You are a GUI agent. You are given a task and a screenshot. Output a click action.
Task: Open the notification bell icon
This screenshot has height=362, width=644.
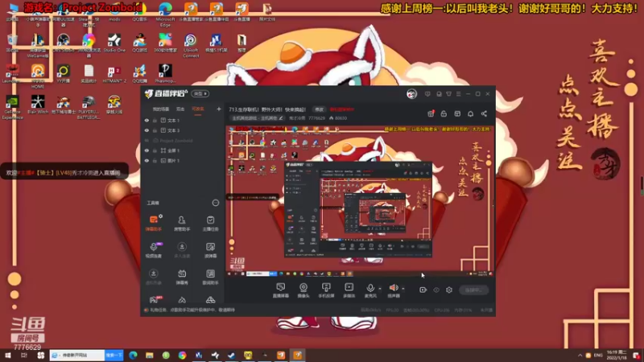pyautogui.click(x=471, y=113)
